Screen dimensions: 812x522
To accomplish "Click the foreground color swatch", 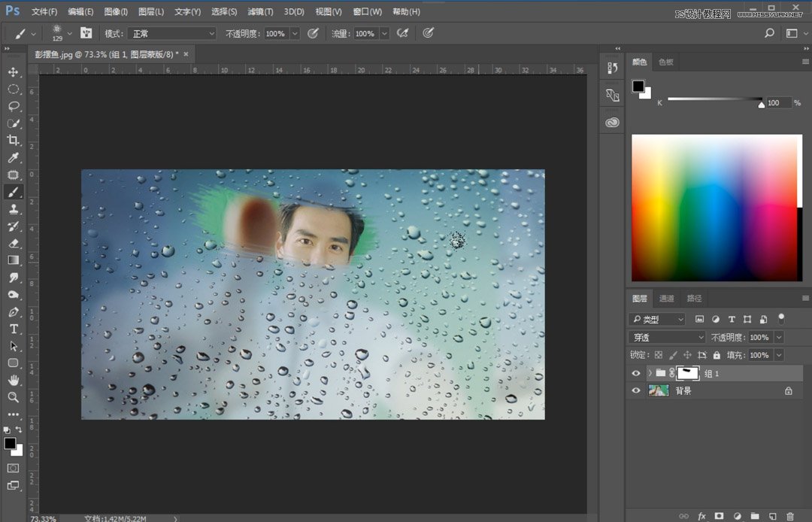I will [11, 443].
